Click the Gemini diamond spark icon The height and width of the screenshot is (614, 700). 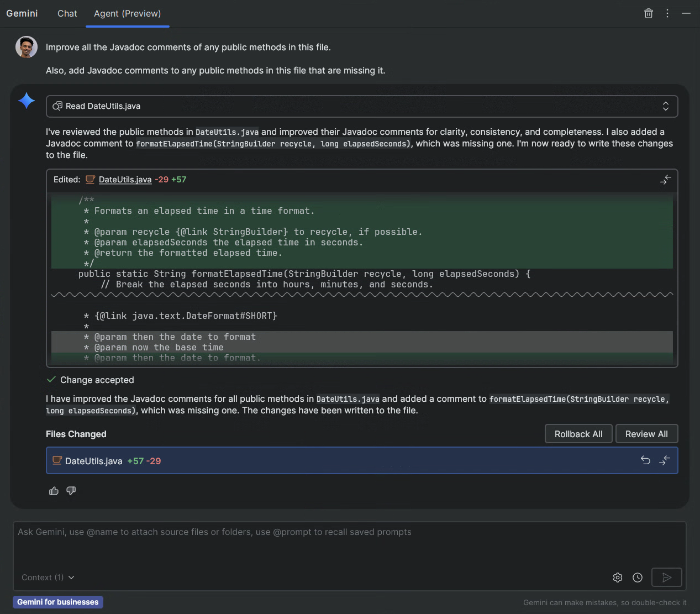[x=27, y=101]
